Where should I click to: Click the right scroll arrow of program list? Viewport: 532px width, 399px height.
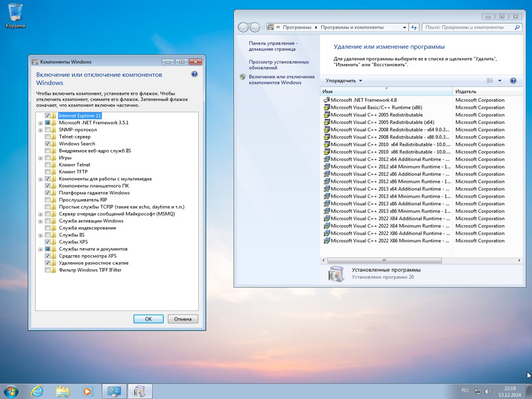(519, 261)
